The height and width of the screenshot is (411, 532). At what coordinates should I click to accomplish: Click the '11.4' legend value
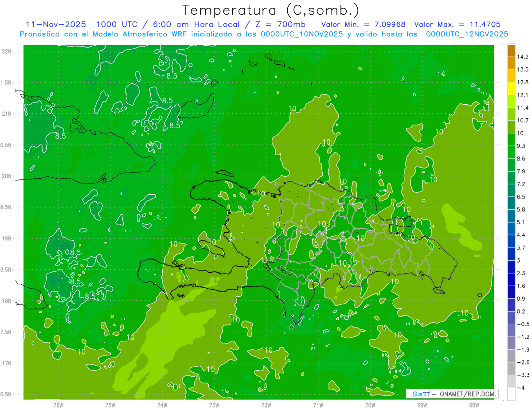(x=523, y=108)
